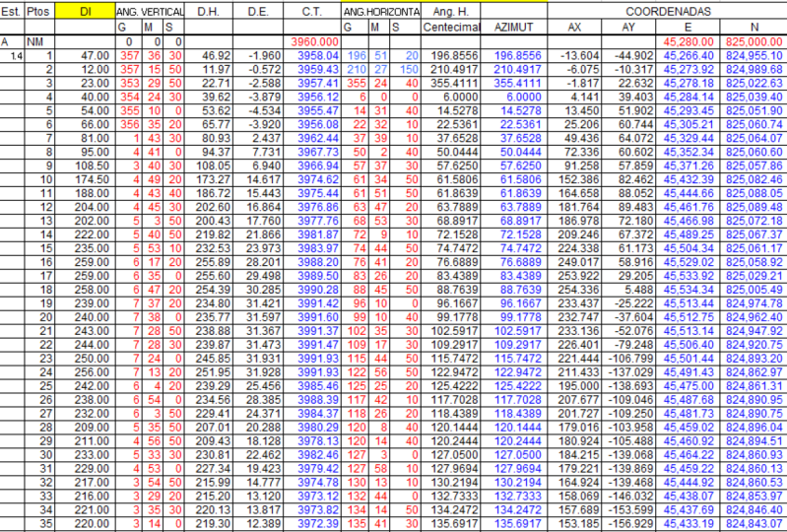Select AX value -13.604

coord(580,56)
